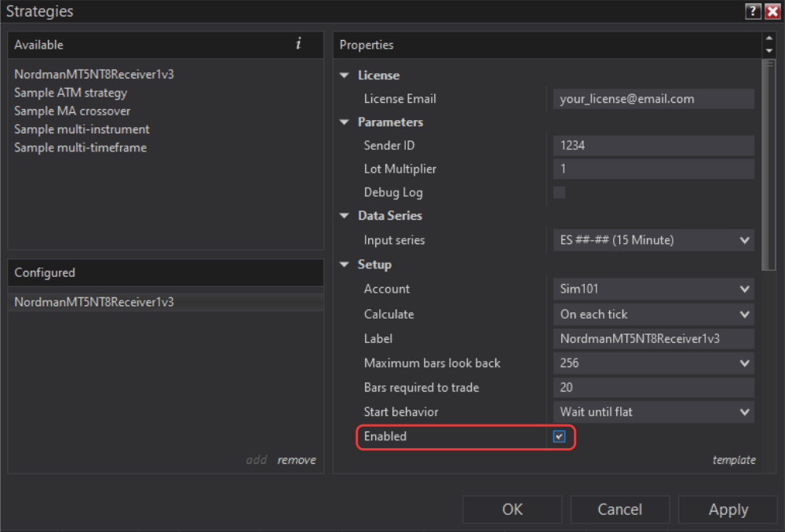Disable the Enabled checkbox
The height and width of the screenshot is (532, 785).
[x=559, y=435]
